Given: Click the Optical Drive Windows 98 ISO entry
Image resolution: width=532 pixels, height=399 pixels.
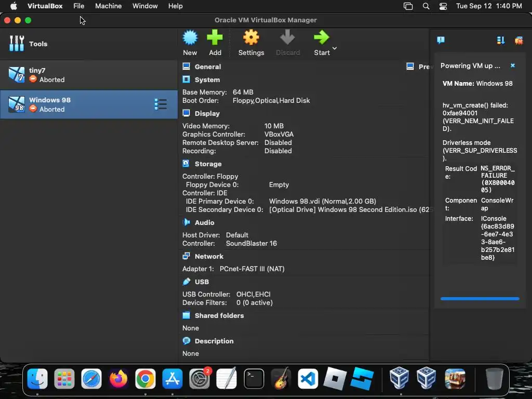Looking at the screenshot, I should (350, 210).
